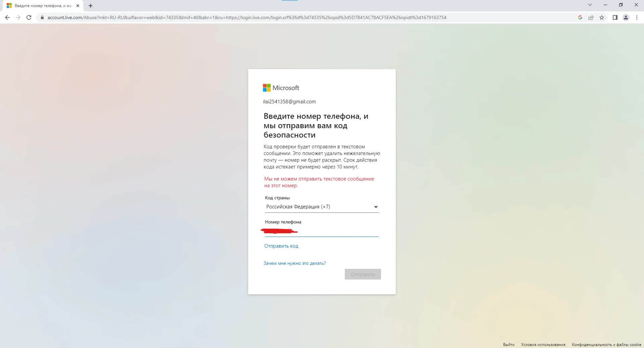This screenshot has height=348, width=644.
Task: Click the 'Номер телефона' label
Action: (x=283, y=222)
